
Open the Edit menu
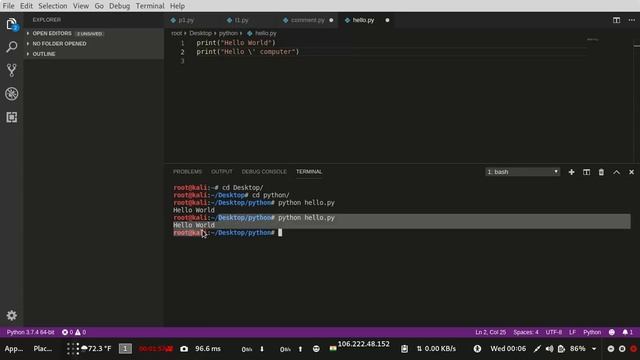[x=26, y=6]
